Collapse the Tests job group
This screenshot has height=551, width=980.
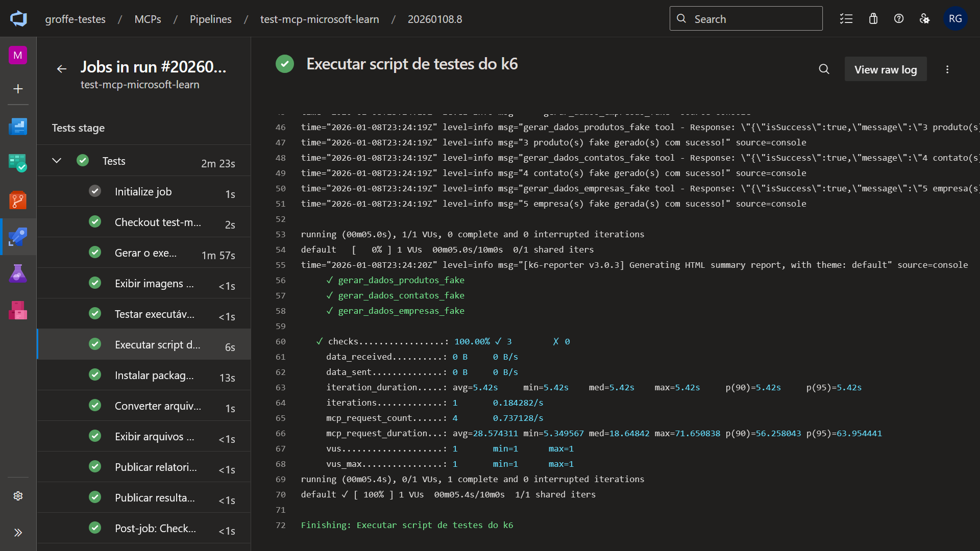point(57,161)
